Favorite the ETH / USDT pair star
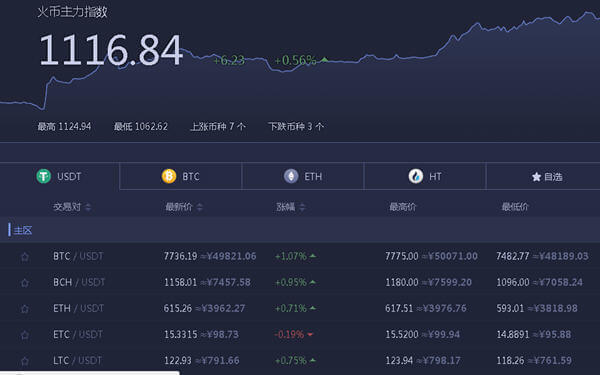 tap(25, 309)
